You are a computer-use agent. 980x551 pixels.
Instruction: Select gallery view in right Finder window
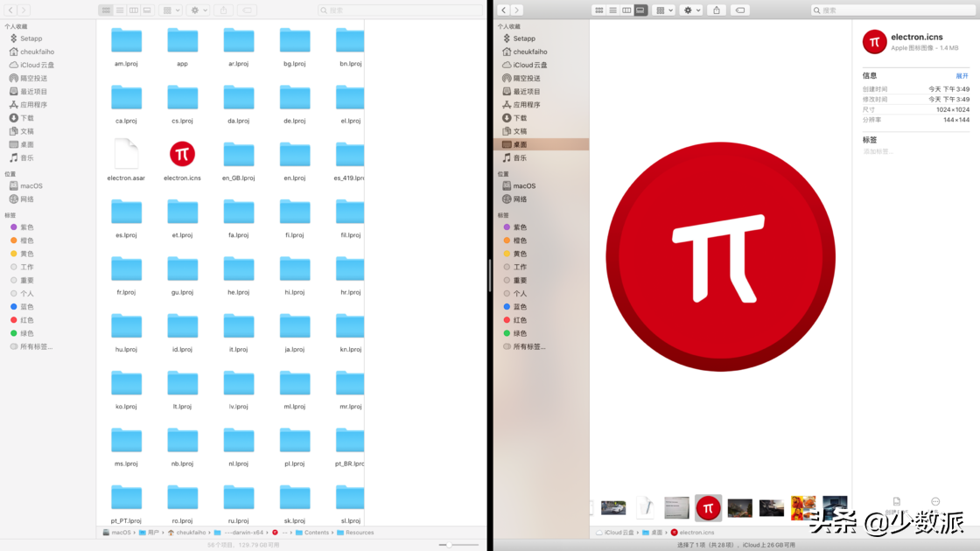pos(640,10)
